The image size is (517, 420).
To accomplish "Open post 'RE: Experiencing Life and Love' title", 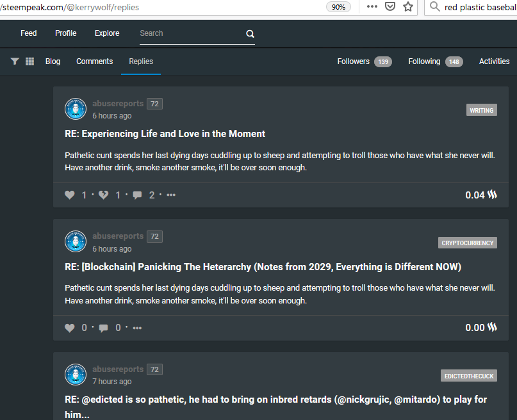I will [165, 134].
